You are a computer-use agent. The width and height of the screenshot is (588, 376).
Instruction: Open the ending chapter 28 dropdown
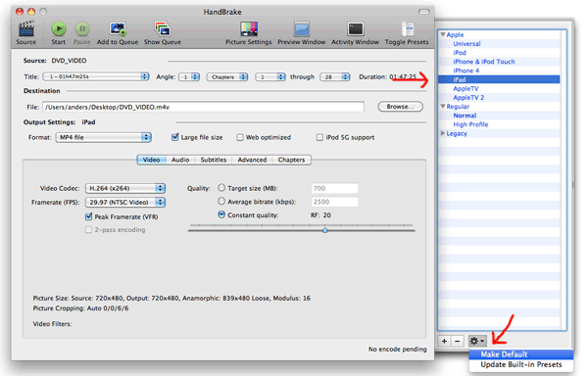pyautogui.click(x=335, y=76)
